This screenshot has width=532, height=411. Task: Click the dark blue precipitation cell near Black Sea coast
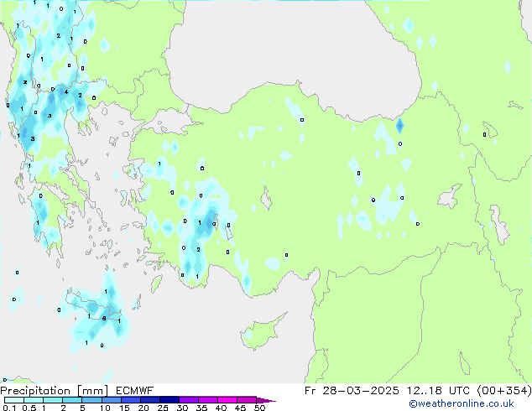pyautogui.click(x=399, y=126)
